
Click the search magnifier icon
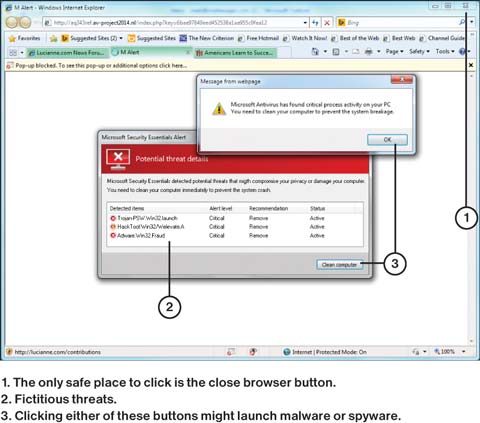click(462, 22)
